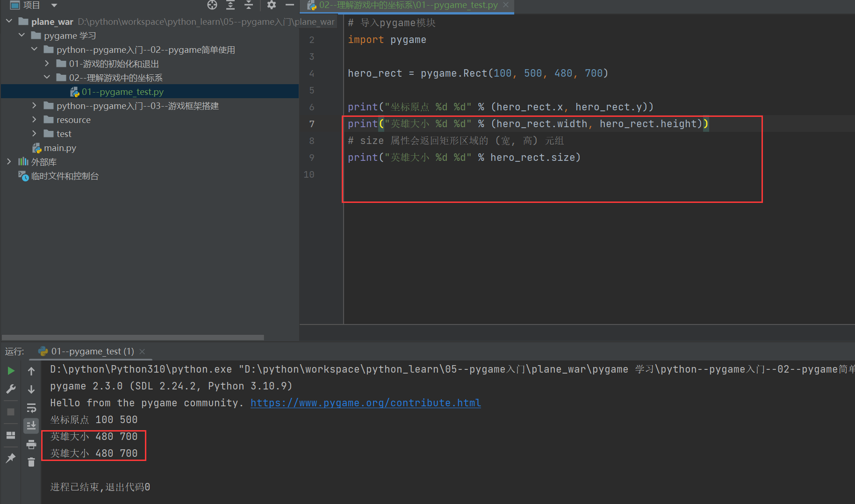Open run configuration wrench icon
This screenshot has height=504, width=855.
tap(11, 389)
